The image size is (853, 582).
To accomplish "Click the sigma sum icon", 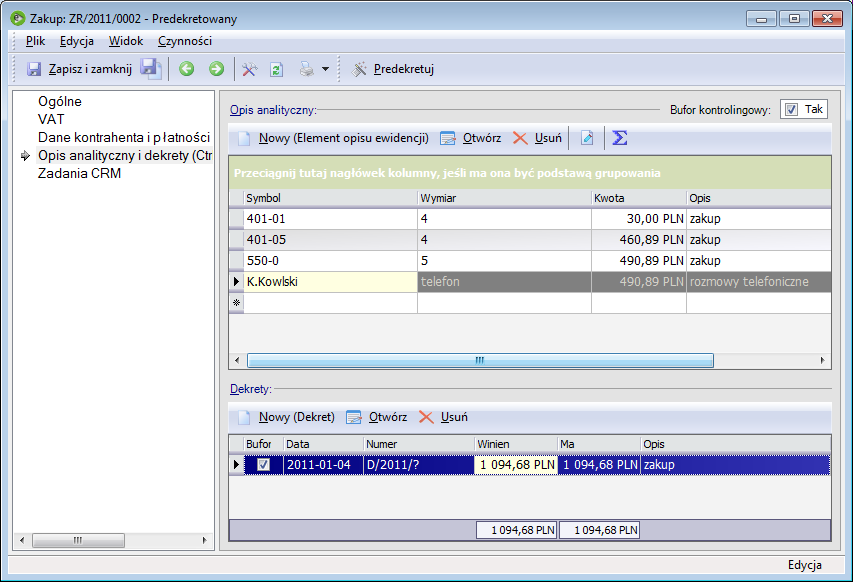I will coord(620,138).
